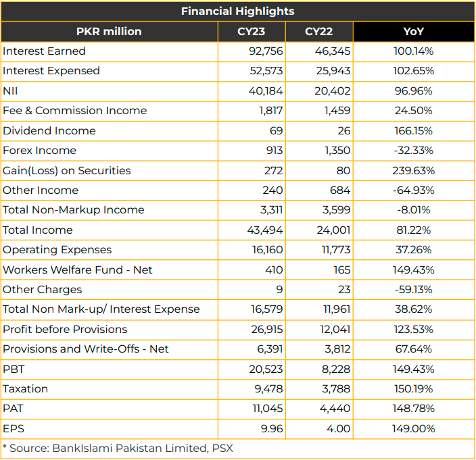
Task: Click the CY22 column header
Action: pos(318,31)
